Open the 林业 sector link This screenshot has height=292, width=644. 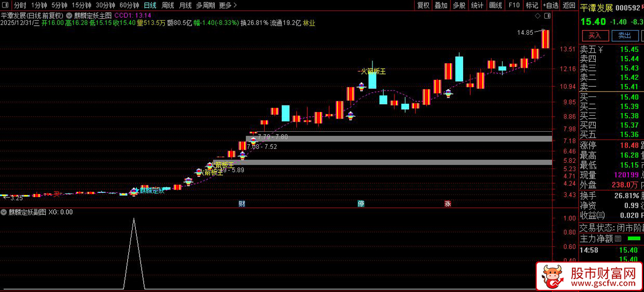[309, 23]
